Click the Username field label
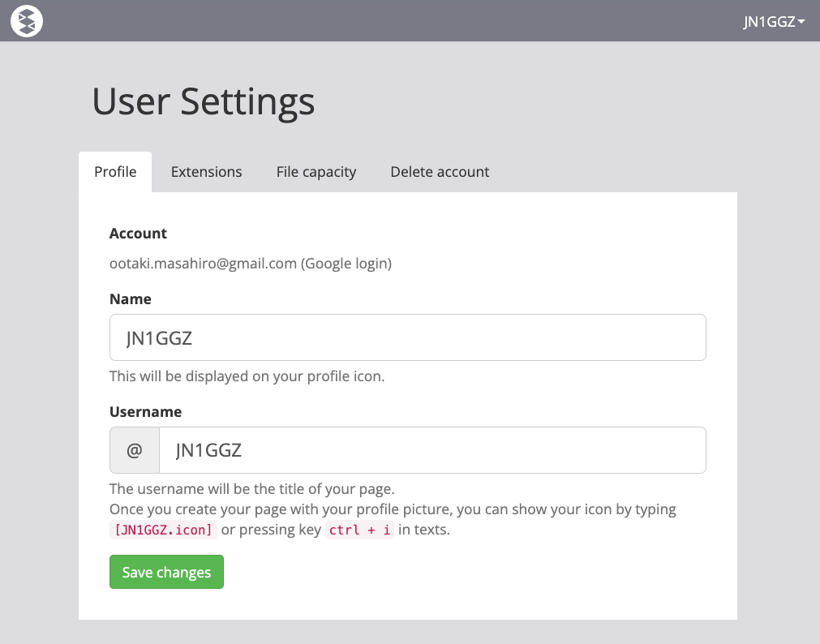Image resolution: width=820 pixels, height=644 pixels. (145, 412)
